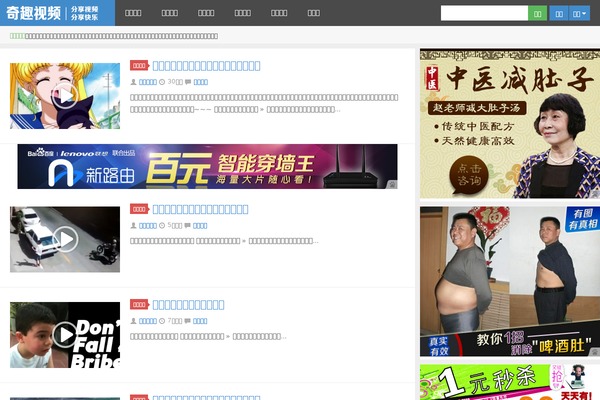The image size is (600, 400).
Task: Click the author user icon in street video row
Action: (134, 225)
